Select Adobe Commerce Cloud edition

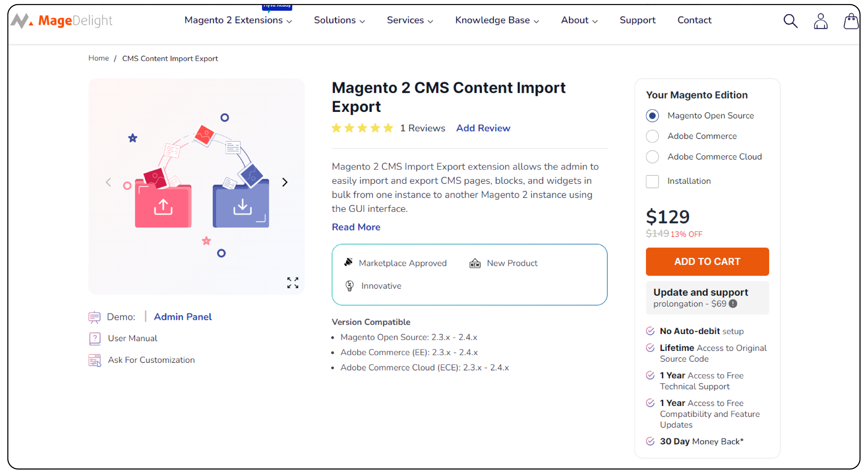pos(652,157)
